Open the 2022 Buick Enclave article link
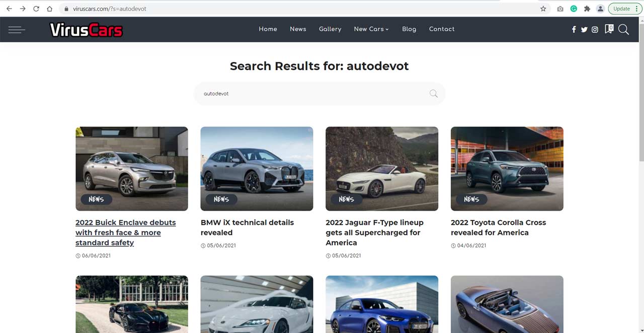 click(125, 232)
